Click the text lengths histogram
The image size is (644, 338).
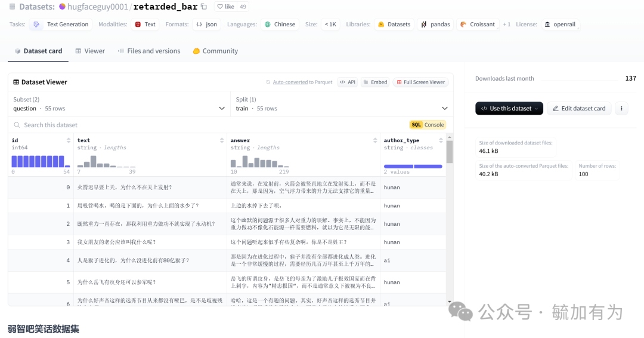pos(106,161)
